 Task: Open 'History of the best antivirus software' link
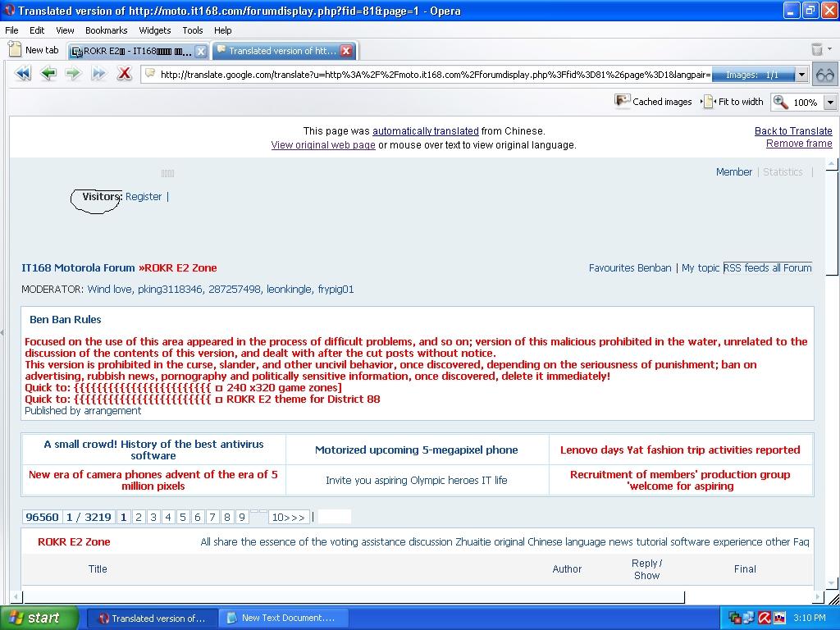point(153,450)
